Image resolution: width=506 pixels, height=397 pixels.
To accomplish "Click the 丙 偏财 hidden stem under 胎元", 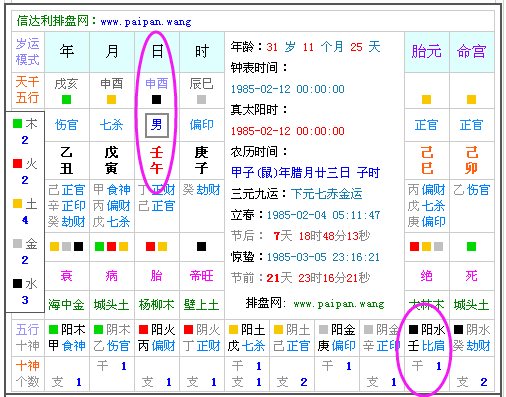I will (x=427, y=190).
